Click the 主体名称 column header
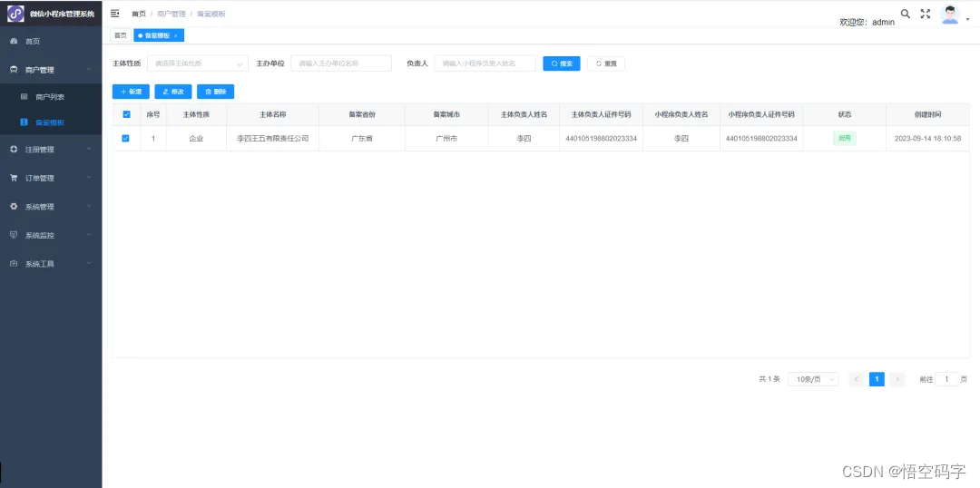Screen dimensions: 980x488 [x=272, y=115]
